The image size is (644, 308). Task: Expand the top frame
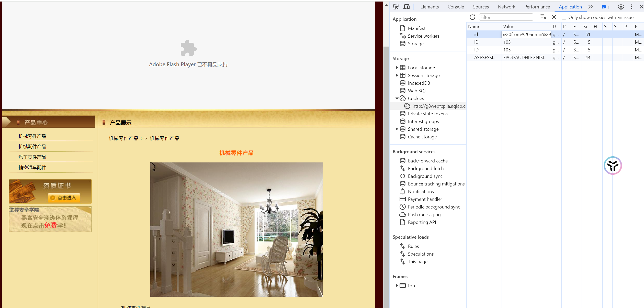pos(397,285)
